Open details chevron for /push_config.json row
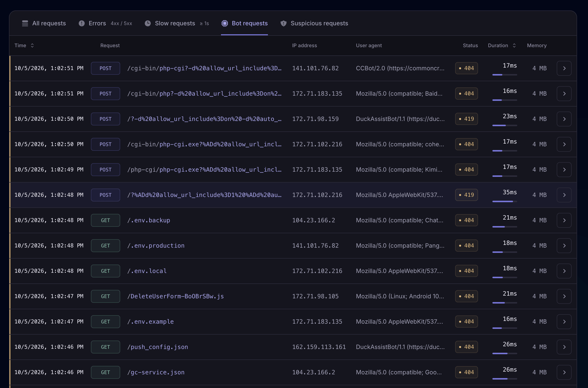588x388 pixels. point(564,347)
